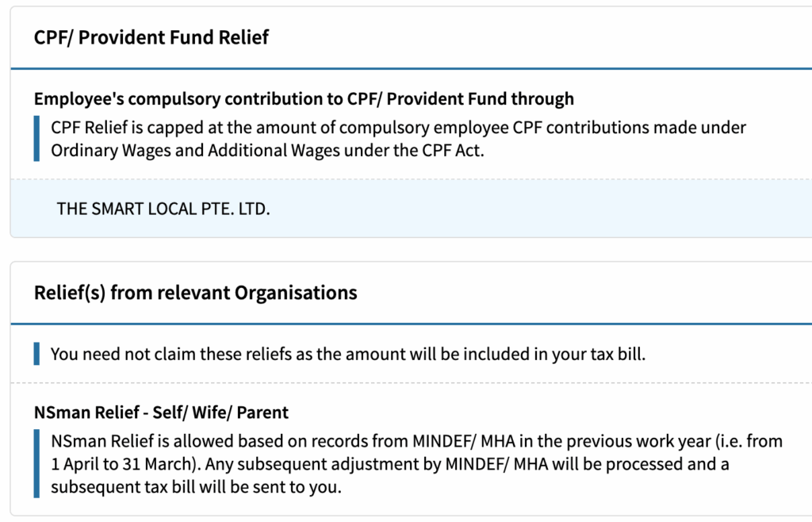Click the CPF/ Provident Fund Relief heading
This screenshot has height=522, width=812.
pyautogui.click(x=151, y=37)
